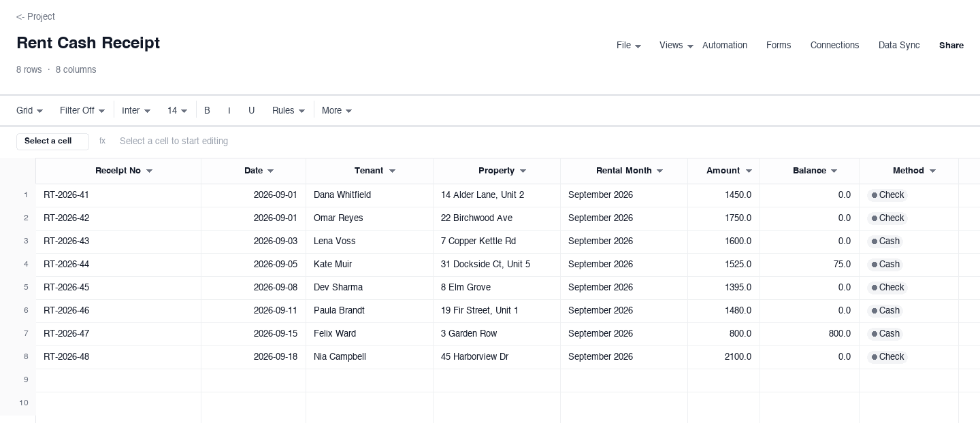The image size is (980, 423).
Task: Open the Date column dropdown arrow
Action: (x=270, y=171)
